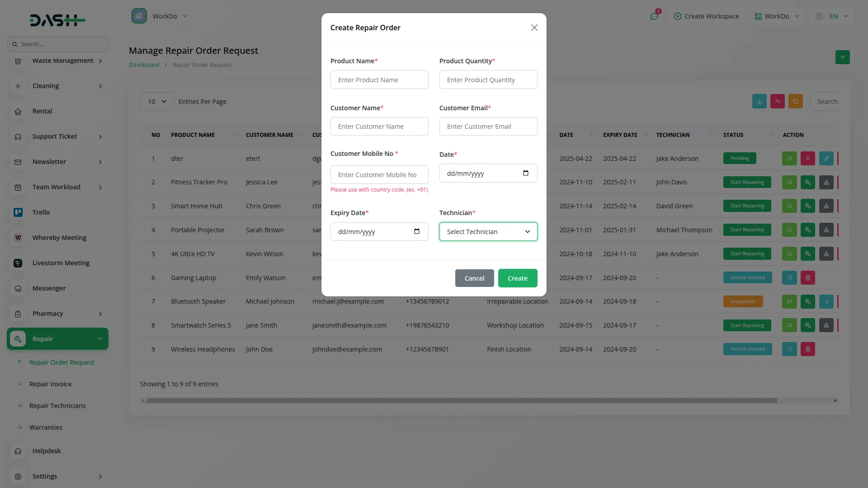Open the entries per page dropdown
Screen dimensions: 868x488
tap(157, 102)
